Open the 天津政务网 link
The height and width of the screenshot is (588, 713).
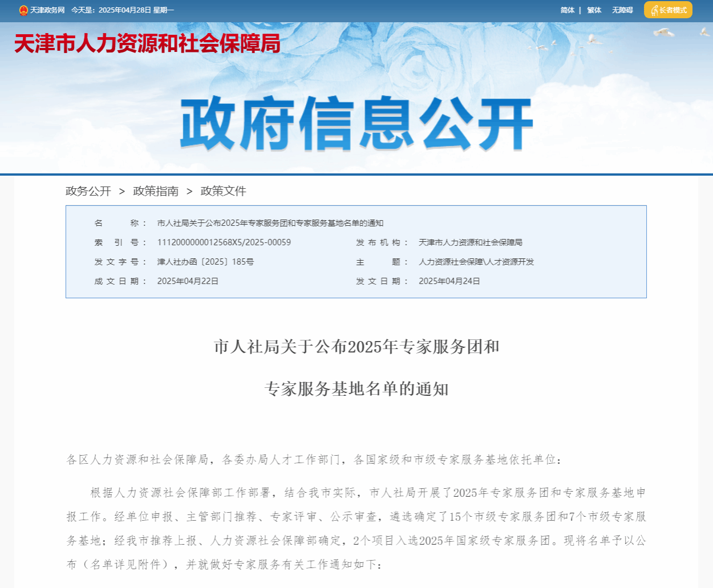pyautogui.click(x=47, y=10)
